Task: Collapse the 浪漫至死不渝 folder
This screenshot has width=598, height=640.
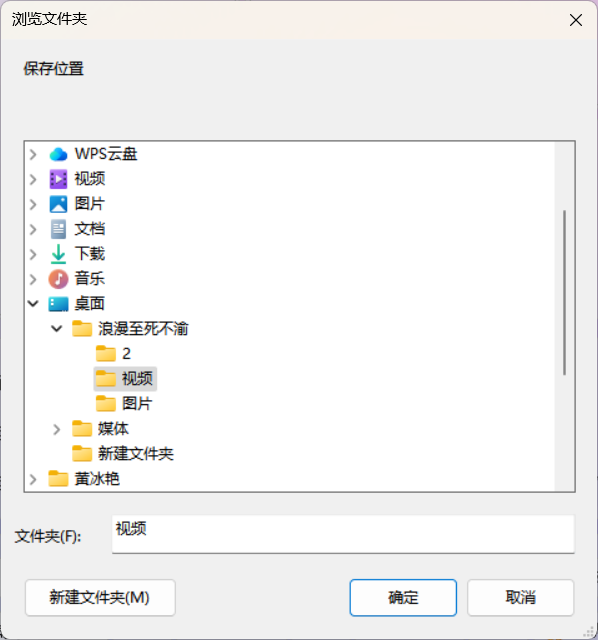Action: 57,329
